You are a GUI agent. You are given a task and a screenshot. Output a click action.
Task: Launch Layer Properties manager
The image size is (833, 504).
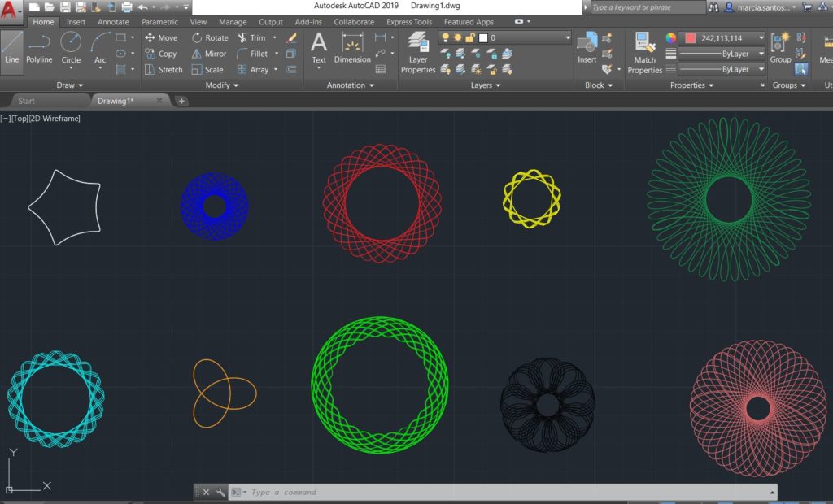[x=418, y=54]
